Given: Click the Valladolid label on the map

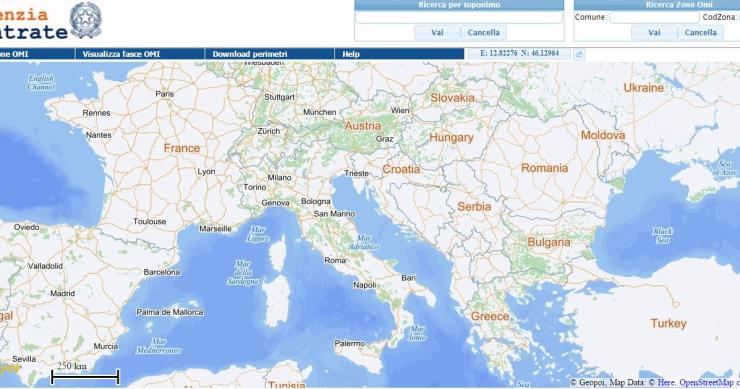Looking at the screenshot, I should click(45, 266).
